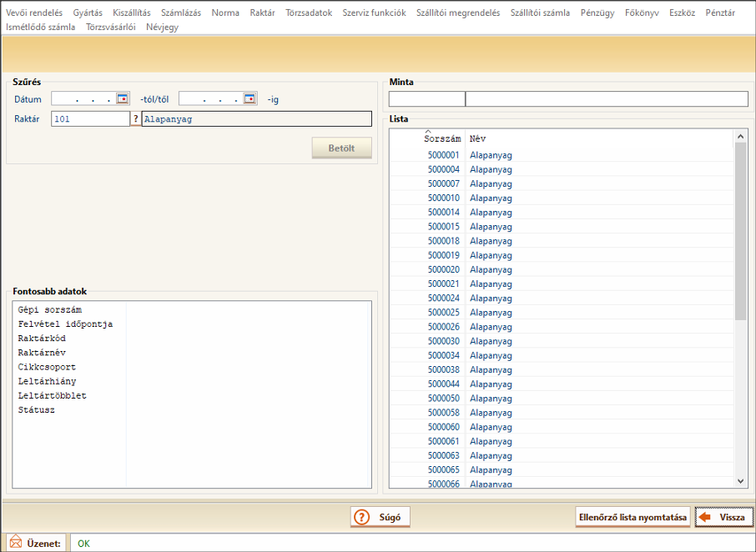756x552 pixels.
Task: Open Gyártás menu
Action: coord(88,13)
